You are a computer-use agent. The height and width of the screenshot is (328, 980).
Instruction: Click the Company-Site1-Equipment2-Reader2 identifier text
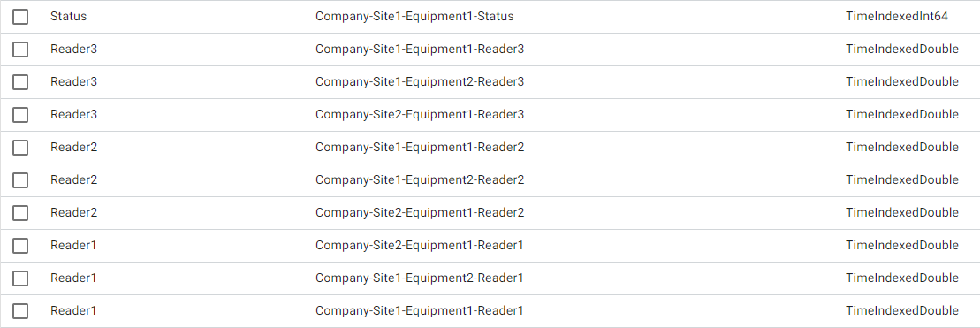pos(420,180)
